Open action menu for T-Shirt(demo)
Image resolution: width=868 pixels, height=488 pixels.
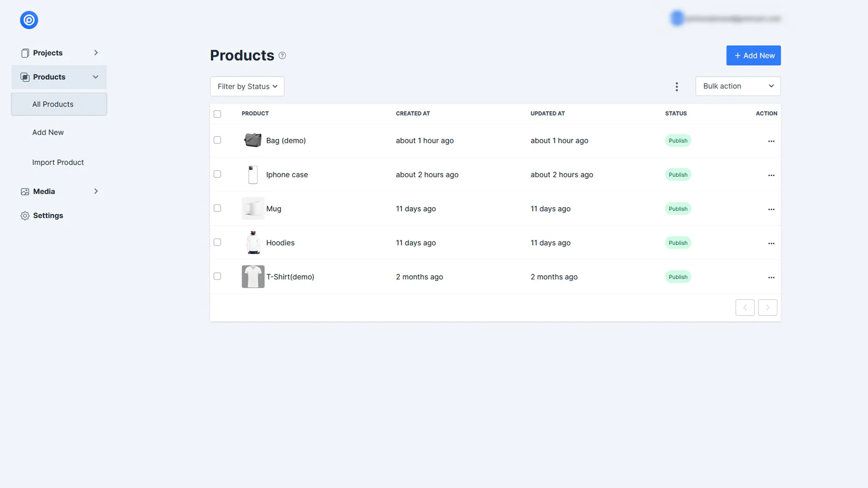(x=771, y=278)
